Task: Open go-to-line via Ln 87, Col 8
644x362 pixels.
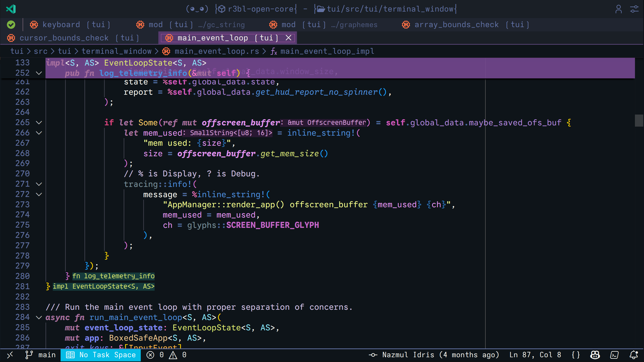Action: (x=535, y=355)
